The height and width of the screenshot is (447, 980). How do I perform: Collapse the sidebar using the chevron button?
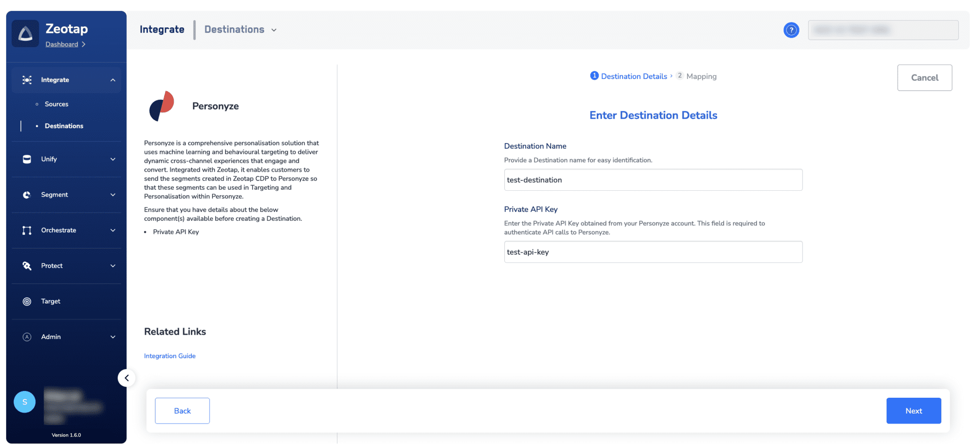[x=127, y=378]
